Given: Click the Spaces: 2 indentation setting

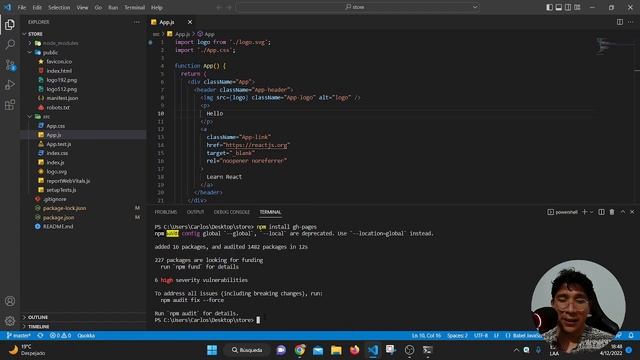Looking at the screenshot, I should [457, 336].
